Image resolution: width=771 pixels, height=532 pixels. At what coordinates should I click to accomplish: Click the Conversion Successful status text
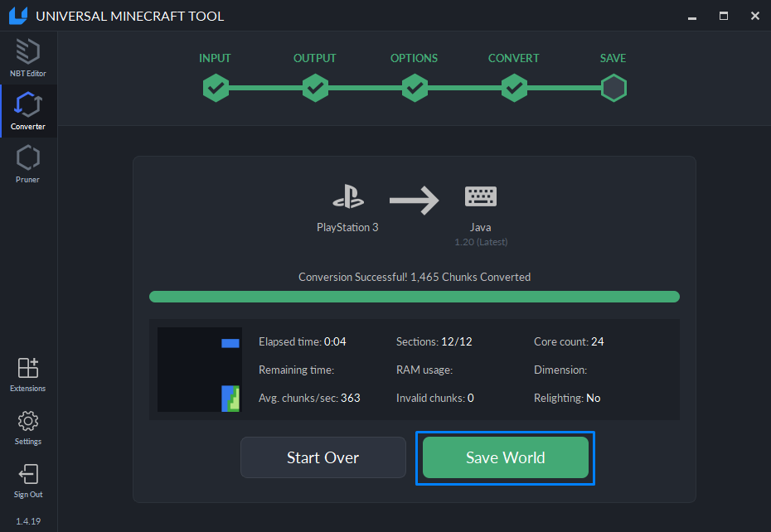pyautogui.click(x=415, y=277)
